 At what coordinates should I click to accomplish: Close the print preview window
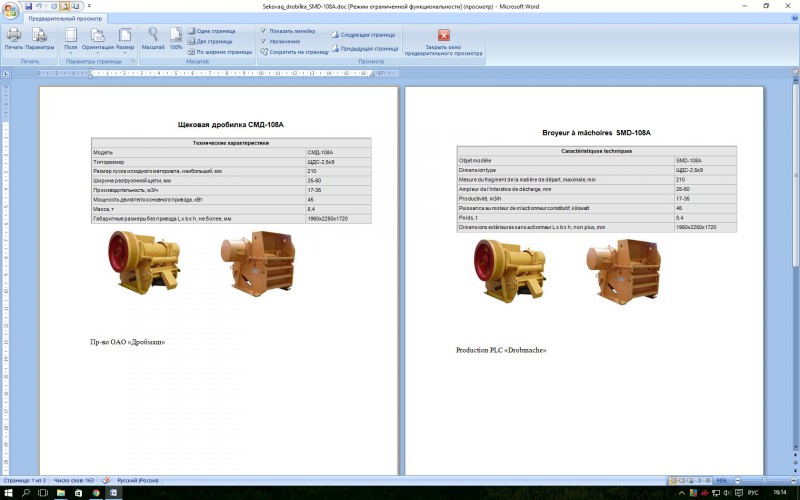[443, 42]
